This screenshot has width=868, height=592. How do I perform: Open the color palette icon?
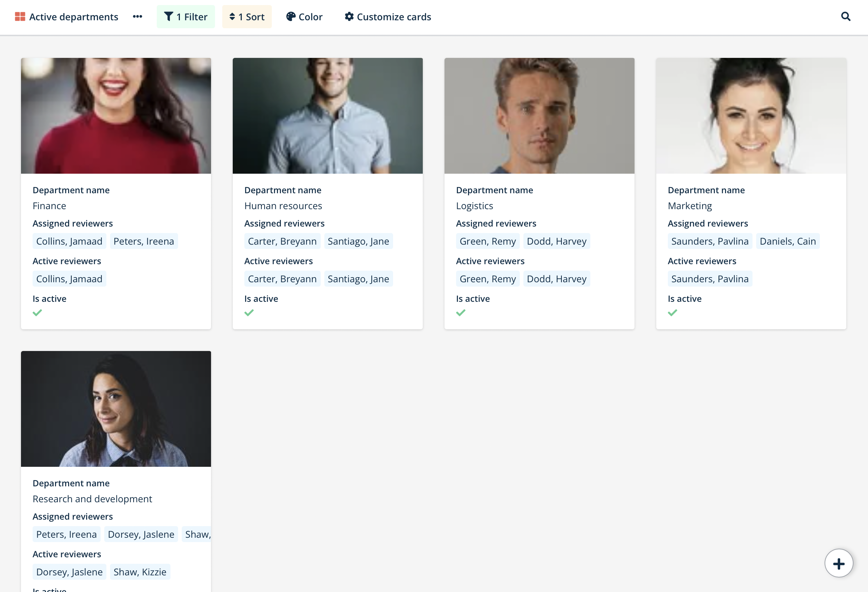pos(291,16)
